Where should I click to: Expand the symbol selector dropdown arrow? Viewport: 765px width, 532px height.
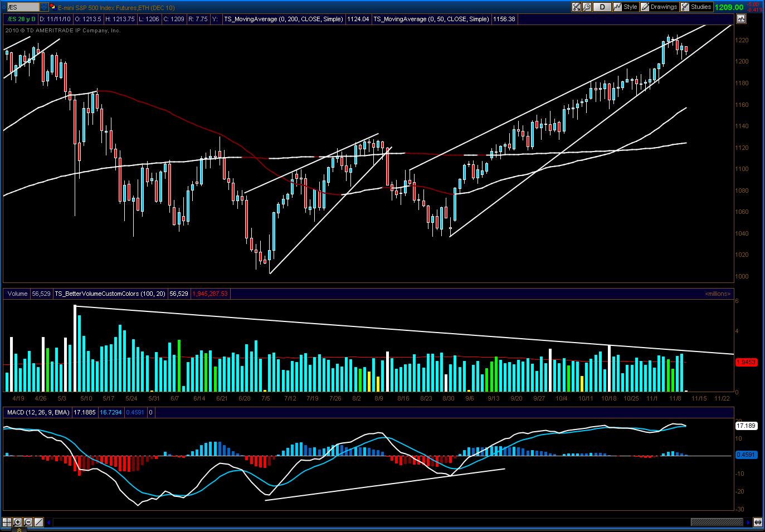point(44,7)
